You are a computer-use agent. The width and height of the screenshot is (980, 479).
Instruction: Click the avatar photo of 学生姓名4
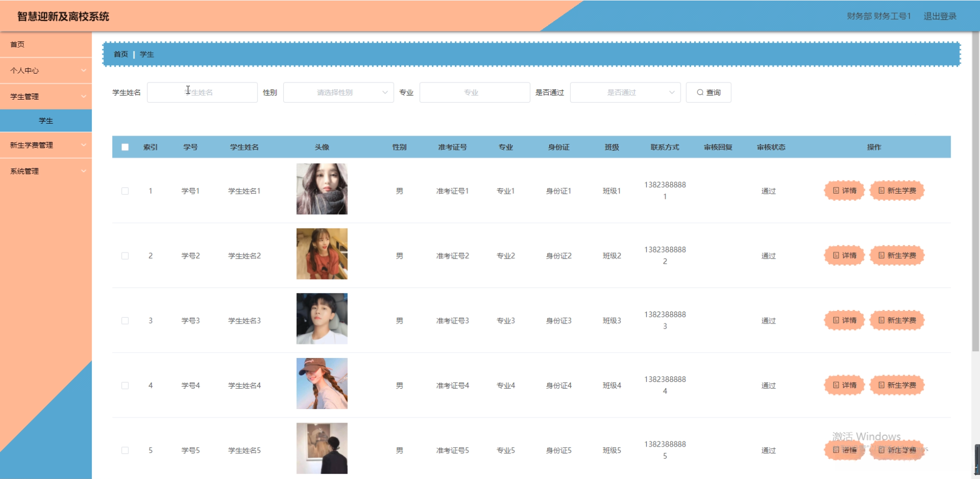pyautogui.click(x=322, y=384)
